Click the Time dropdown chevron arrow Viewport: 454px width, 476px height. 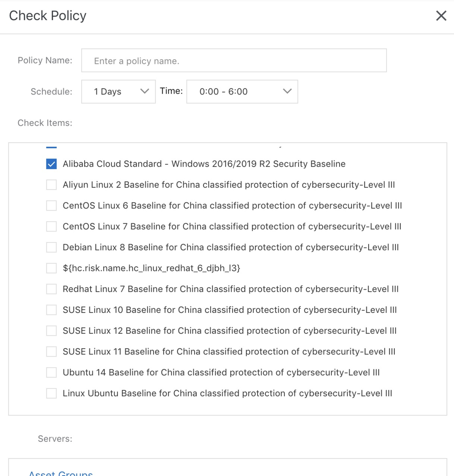coord(287,92)
